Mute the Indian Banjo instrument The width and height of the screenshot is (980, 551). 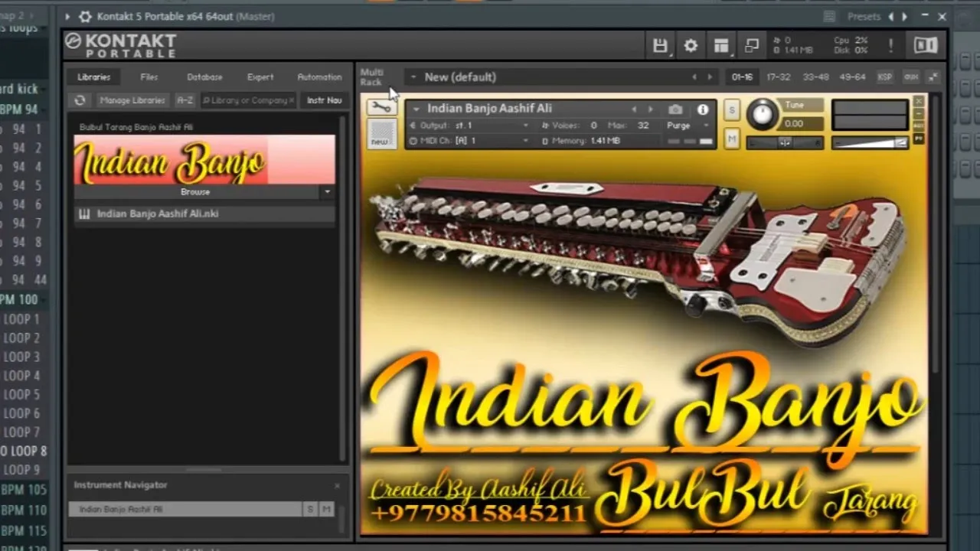[731, 139]
